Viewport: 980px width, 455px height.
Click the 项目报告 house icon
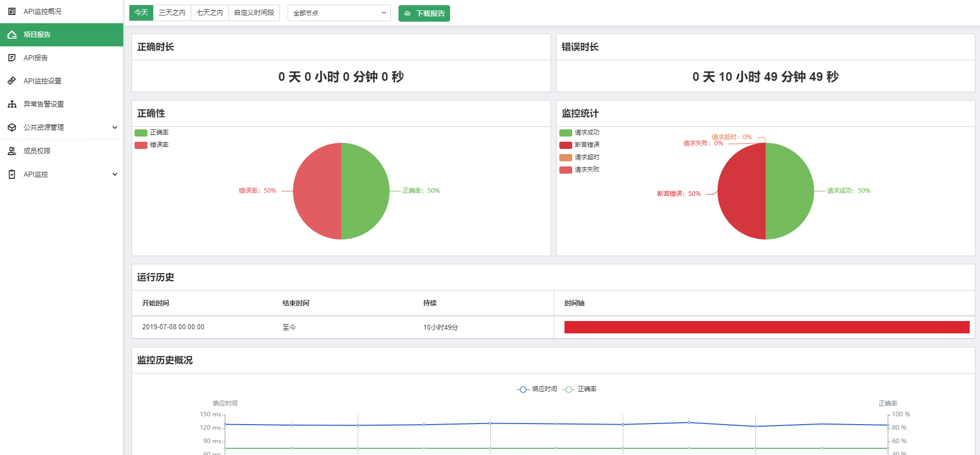click(x=12, y=35)
